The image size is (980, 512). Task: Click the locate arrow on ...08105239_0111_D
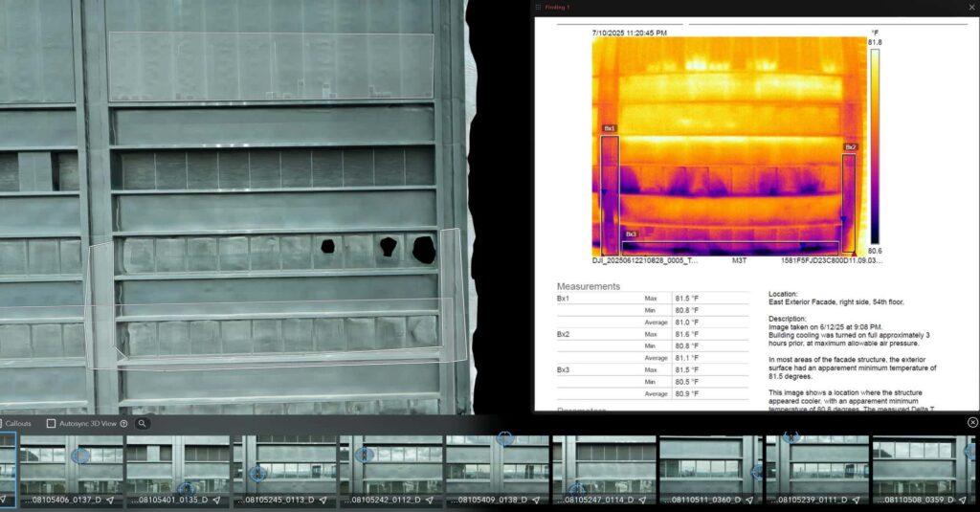click(x=856, y=501)
